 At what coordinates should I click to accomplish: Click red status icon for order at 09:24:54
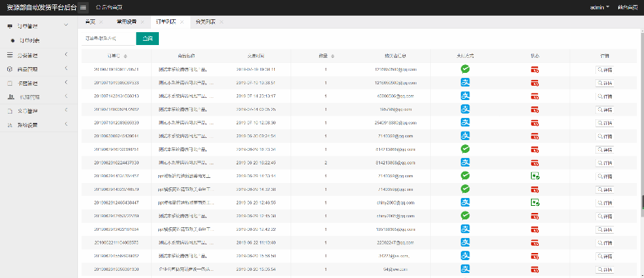tap(535, 136)
